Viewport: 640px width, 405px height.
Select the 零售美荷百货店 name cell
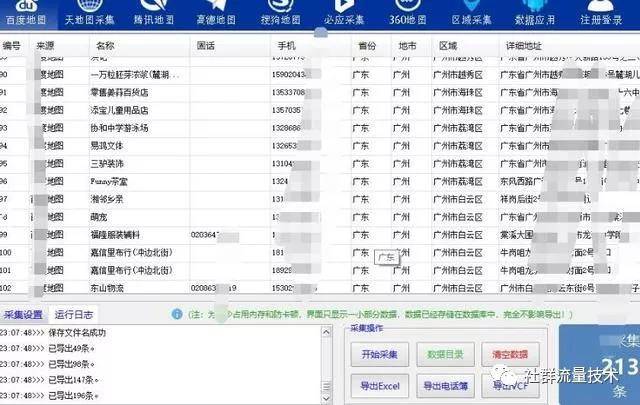pyautogui.click(x=119, y=93)
